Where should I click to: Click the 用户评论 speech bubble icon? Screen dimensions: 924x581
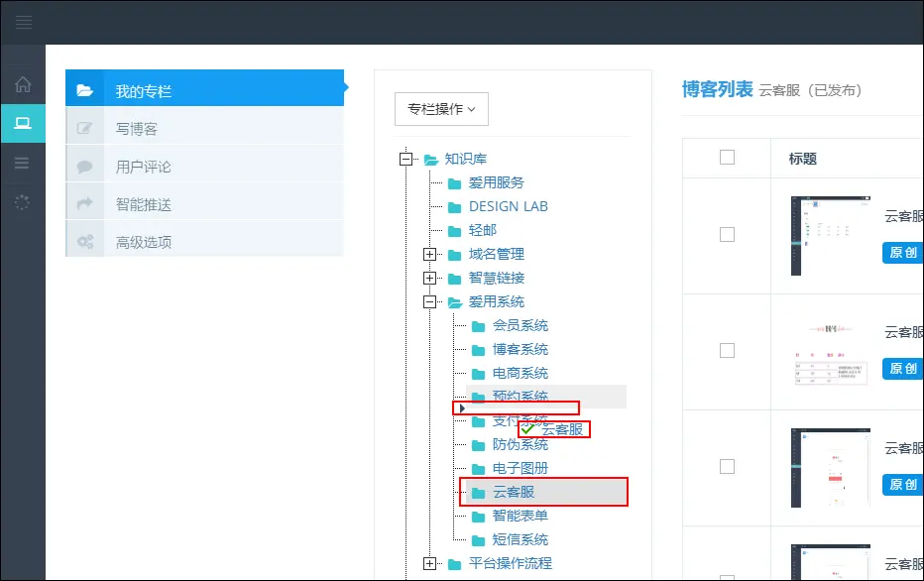(x=85, y=167)
